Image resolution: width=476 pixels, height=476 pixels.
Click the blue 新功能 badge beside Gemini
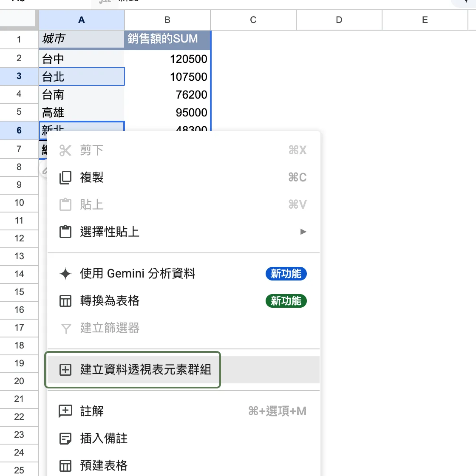pos(286,274)
